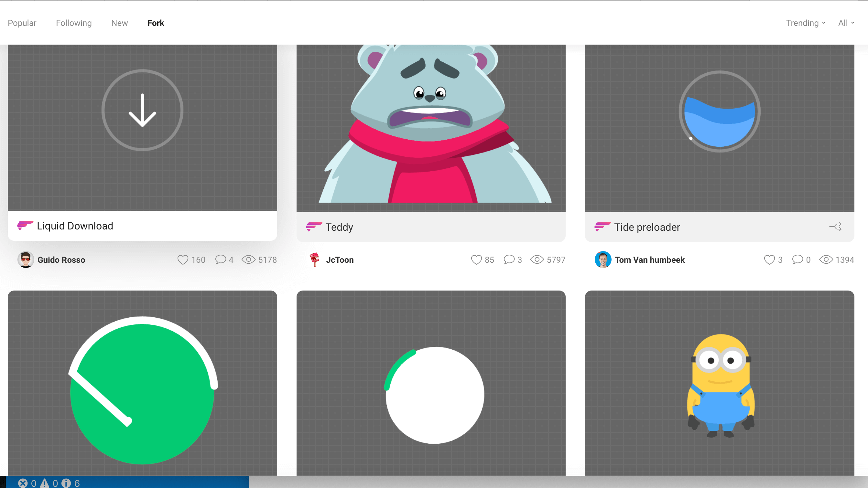Click error count icon in status bar

point(23,483)
